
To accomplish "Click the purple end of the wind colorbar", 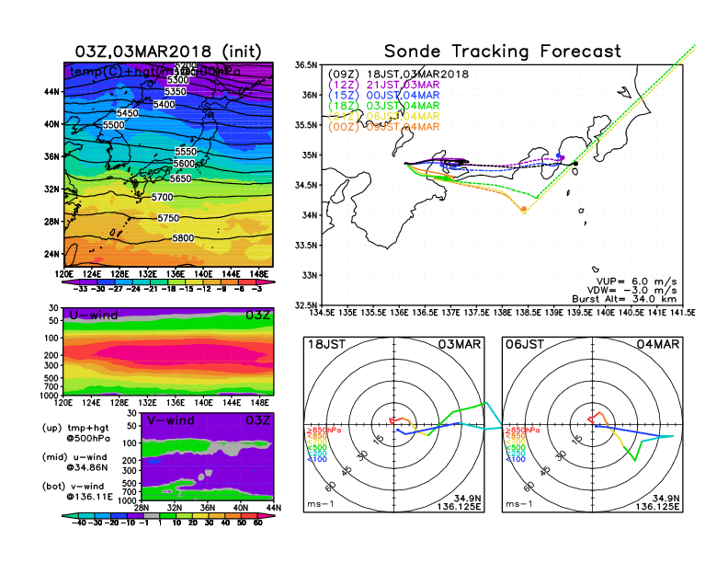I will [x=258, y=516].
